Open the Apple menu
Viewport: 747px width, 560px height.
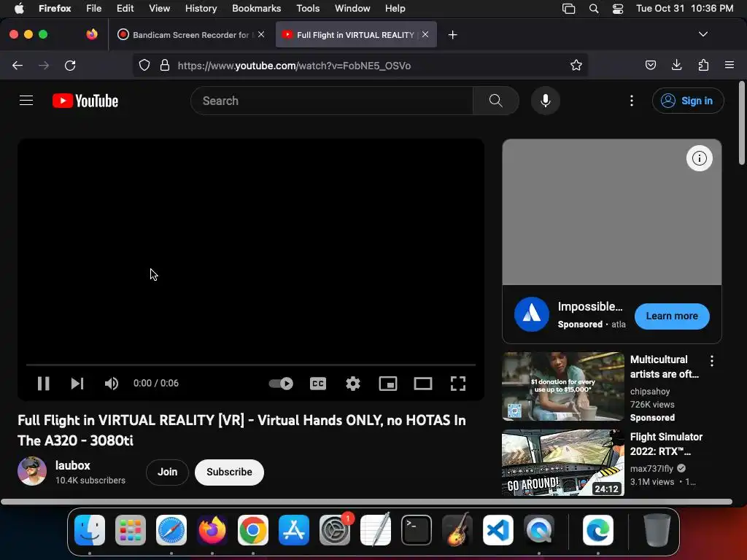pyautogui.click(x=19, y=8)
